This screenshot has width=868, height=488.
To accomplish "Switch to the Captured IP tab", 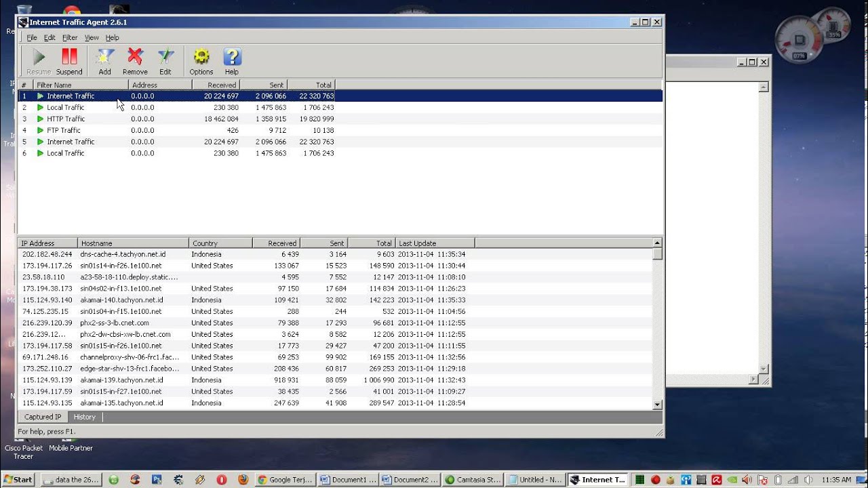I will (43, 417).
